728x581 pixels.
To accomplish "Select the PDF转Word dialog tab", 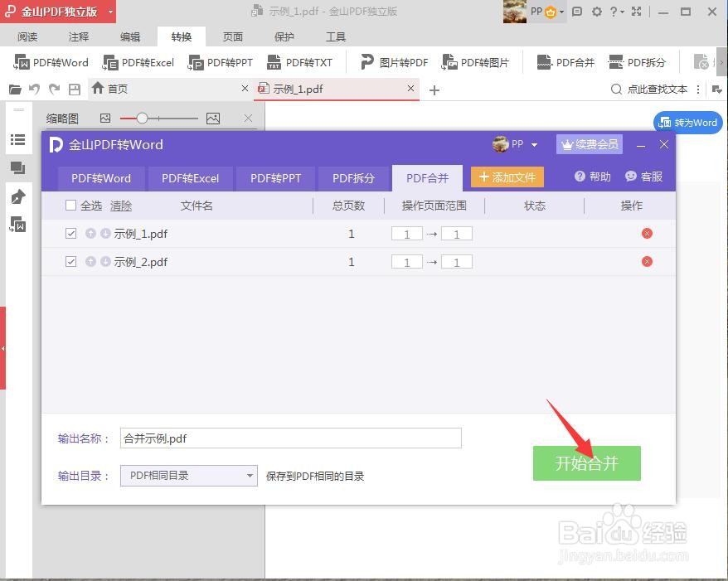I will [101, 178].
